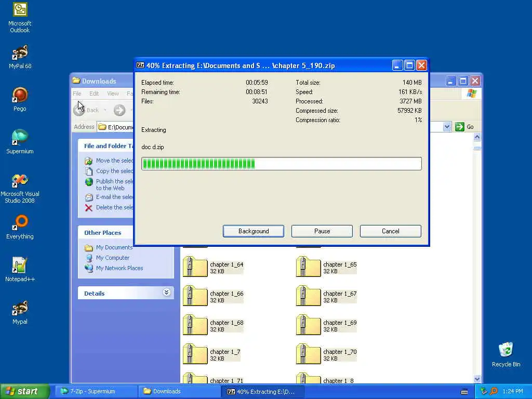This screenshot has width=532, height=399.
Task: Open the Windows start menu
Action: pyautogui.click(x=24, y=391)
